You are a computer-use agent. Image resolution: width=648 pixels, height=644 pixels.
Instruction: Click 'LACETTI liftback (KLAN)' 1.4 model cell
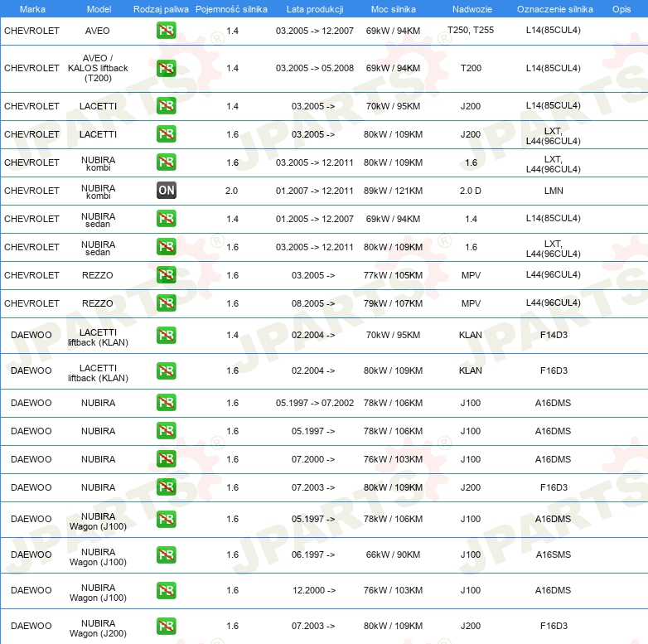[x=98, y=337]
